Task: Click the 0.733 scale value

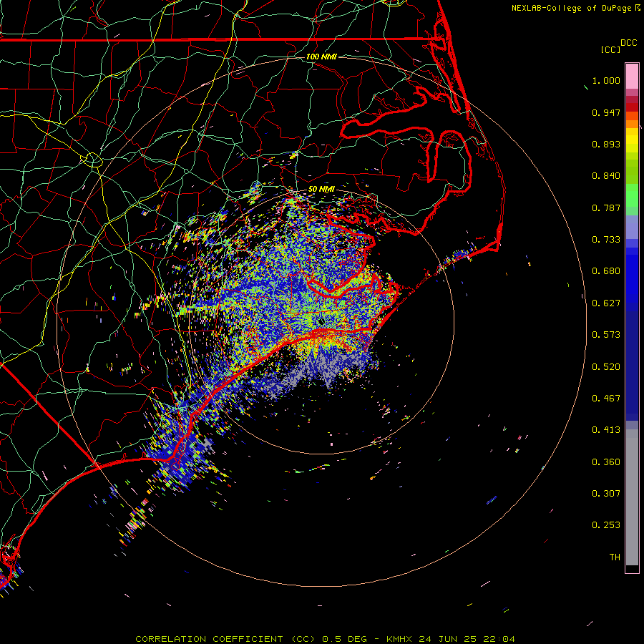Action: [x=606, y=240]
